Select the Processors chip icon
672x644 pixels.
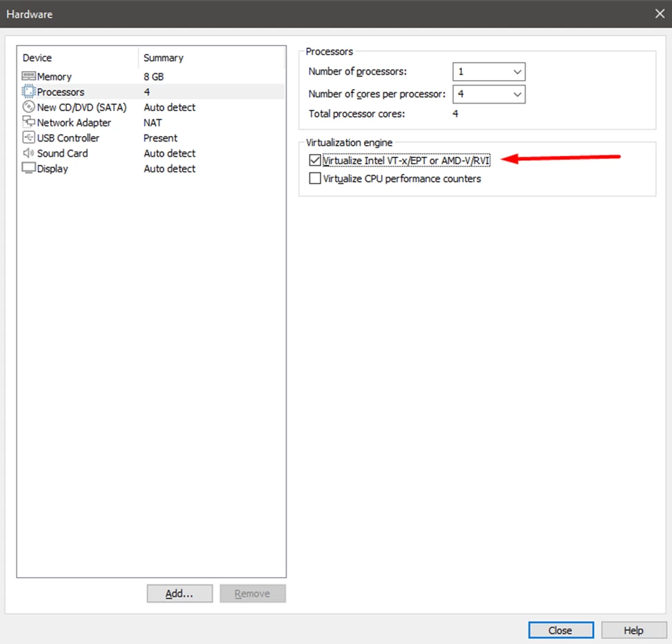[x=29, y=92]
